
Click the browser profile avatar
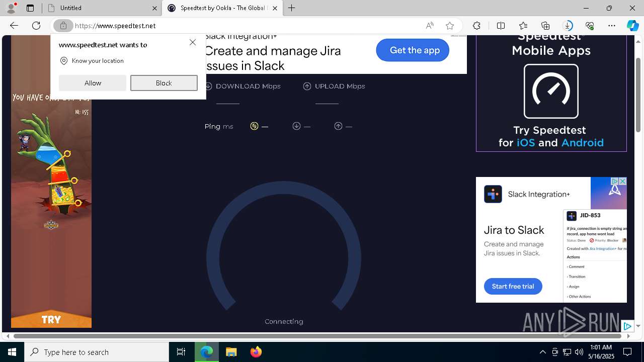tap(11, 8)
